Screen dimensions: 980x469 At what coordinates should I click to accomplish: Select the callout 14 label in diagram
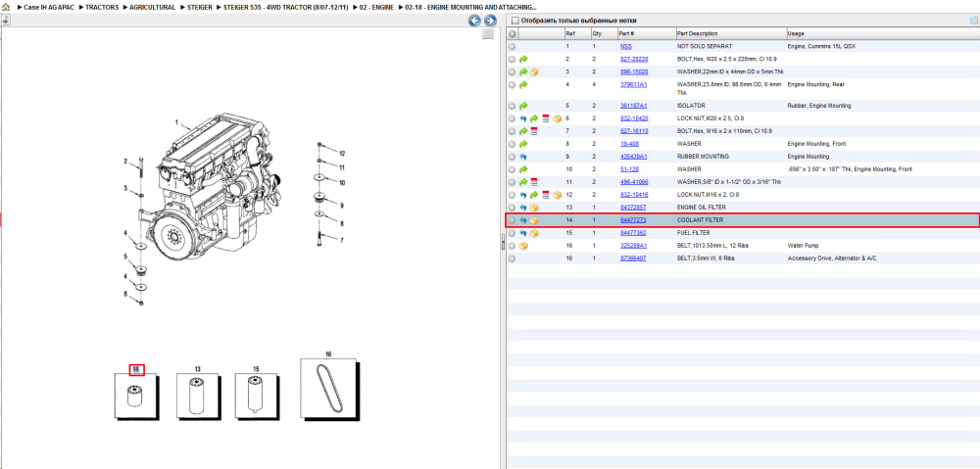coord(136,370)
